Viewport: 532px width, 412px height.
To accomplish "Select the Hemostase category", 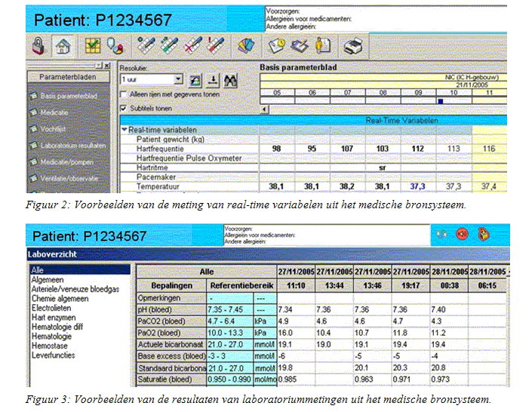I will pyautogui.click(x=50, y=346).
